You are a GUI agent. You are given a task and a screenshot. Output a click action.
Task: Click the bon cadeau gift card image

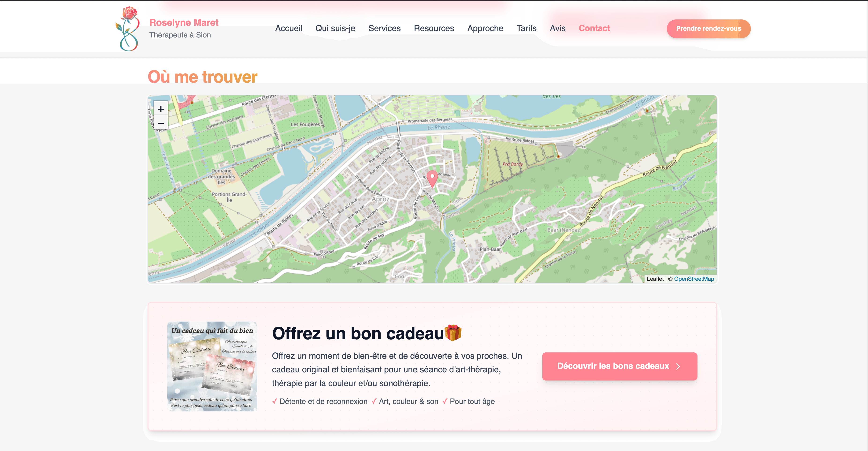(x=212, y=366)
